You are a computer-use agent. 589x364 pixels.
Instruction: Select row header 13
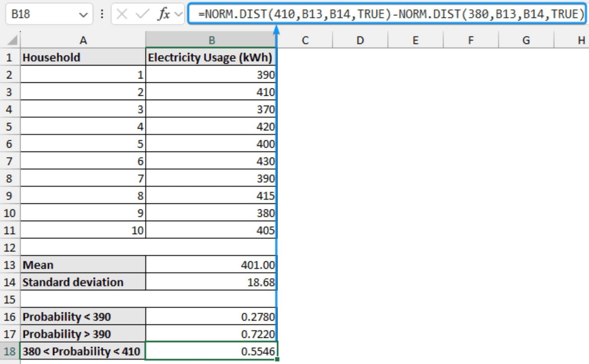(10, 265)
